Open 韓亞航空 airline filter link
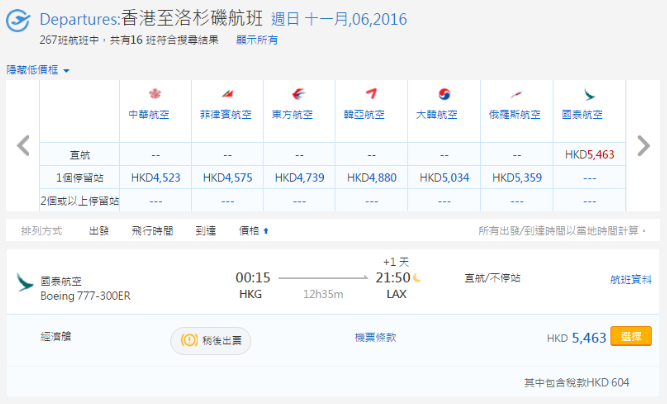The width and height of the screenshot is (667, 404). [365, 114]
